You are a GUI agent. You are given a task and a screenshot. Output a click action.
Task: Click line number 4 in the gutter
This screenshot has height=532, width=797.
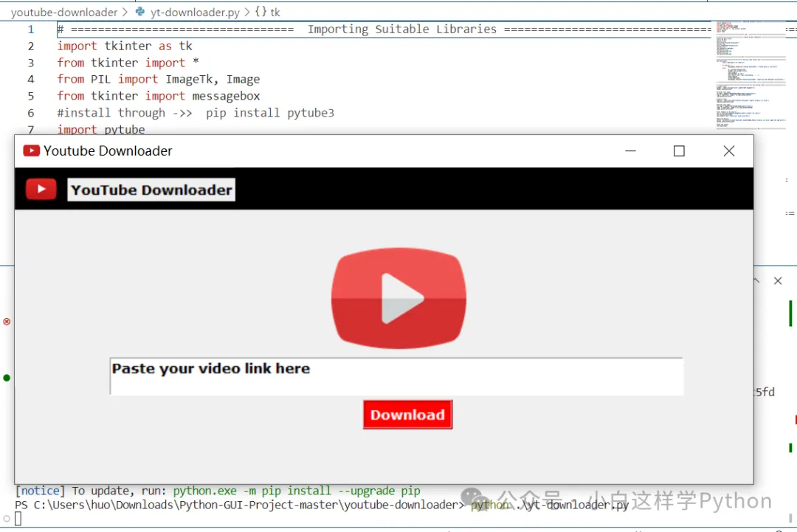(x=31, y=79)
